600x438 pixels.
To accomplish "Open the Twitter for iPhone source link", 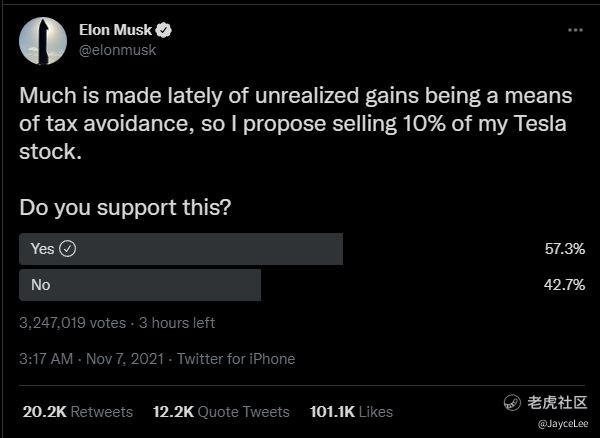I will click(x=236, y=359).
